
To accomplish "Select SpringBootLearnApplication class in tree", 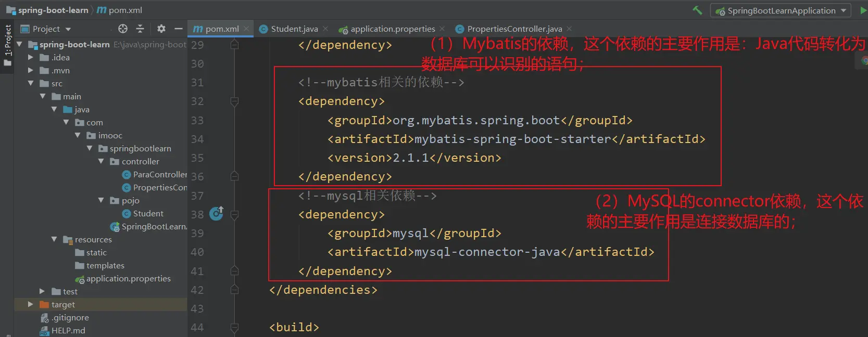I will point(148,226).
